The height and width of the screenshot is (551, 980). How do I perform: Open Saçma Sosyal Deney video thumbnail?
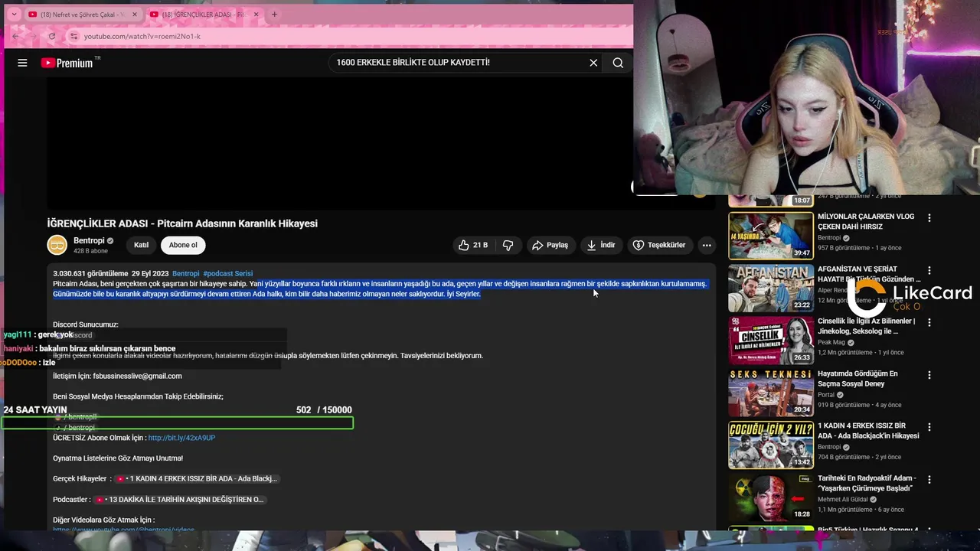(x=770, y=393)
